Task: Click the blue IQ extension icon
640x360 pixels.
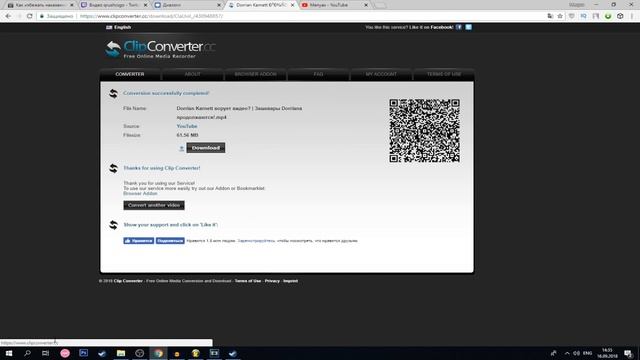Action: (x=584, y=16)
